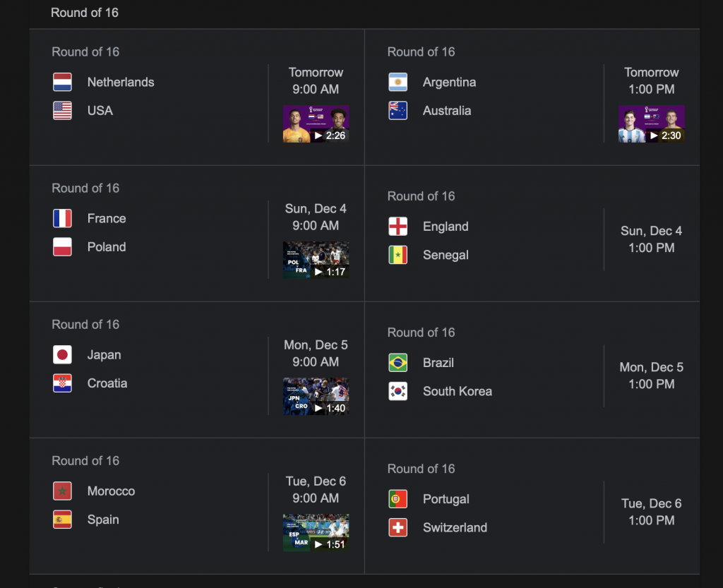Image resolution: width=723 pixels, height=588 pixels.
Task: Click the Portugal flag icon
Action: coord(398,499)
